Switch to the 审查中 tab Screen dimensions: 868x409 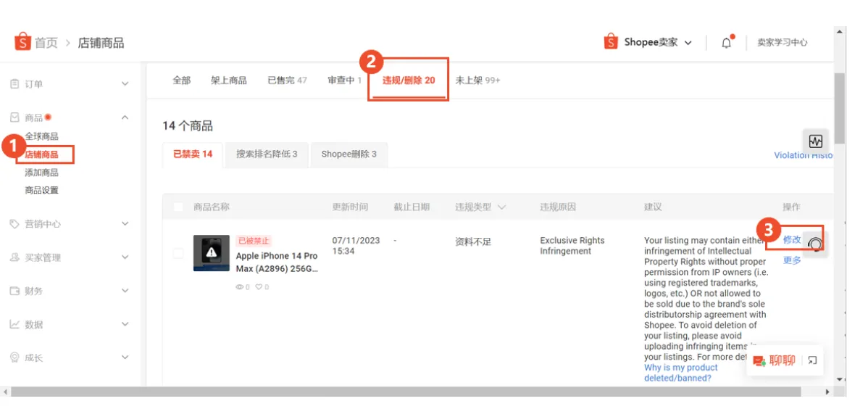pos(344,80)
